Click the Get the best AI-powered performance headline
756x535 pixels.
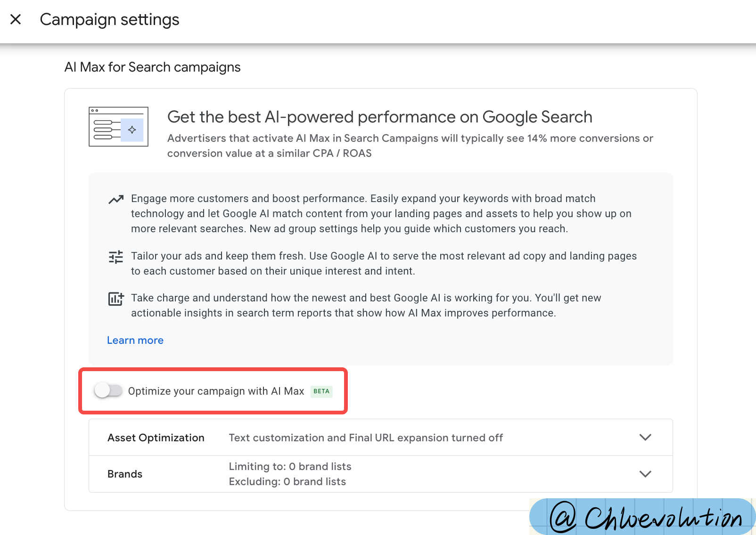point(380,117)
